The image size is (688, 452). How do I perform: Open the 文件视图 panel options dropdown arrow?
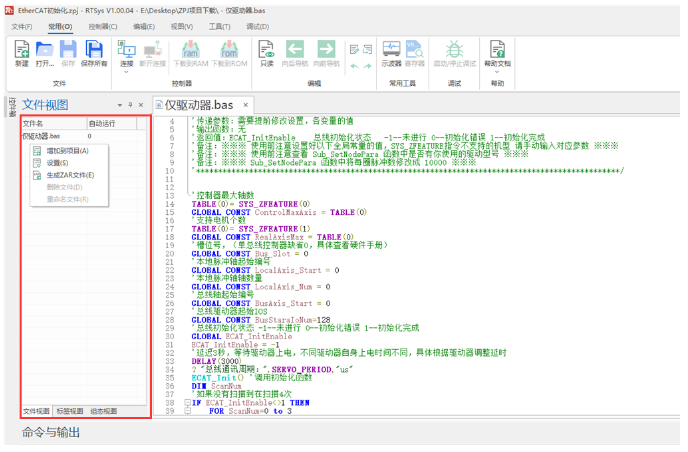click(119, 105)
